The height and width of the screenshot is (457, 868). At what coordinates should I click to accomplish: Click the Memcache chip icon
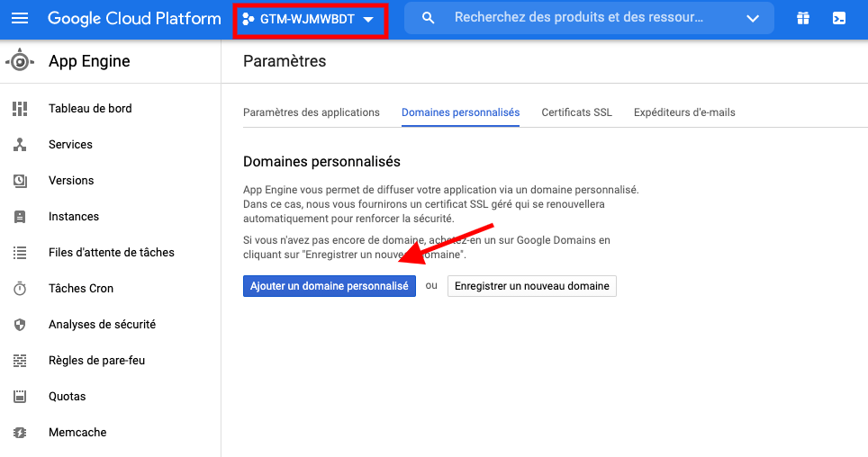[x=20, y=433]
